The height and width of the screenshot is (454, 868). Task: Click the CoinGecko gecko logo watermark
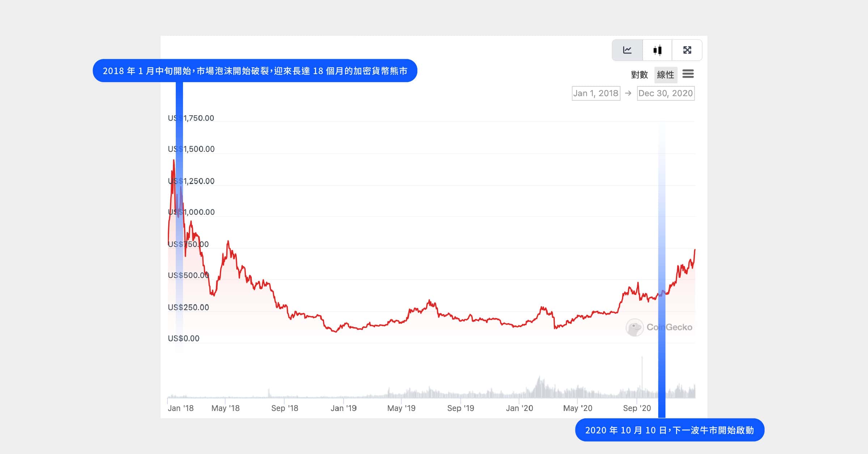pos(634,327)
